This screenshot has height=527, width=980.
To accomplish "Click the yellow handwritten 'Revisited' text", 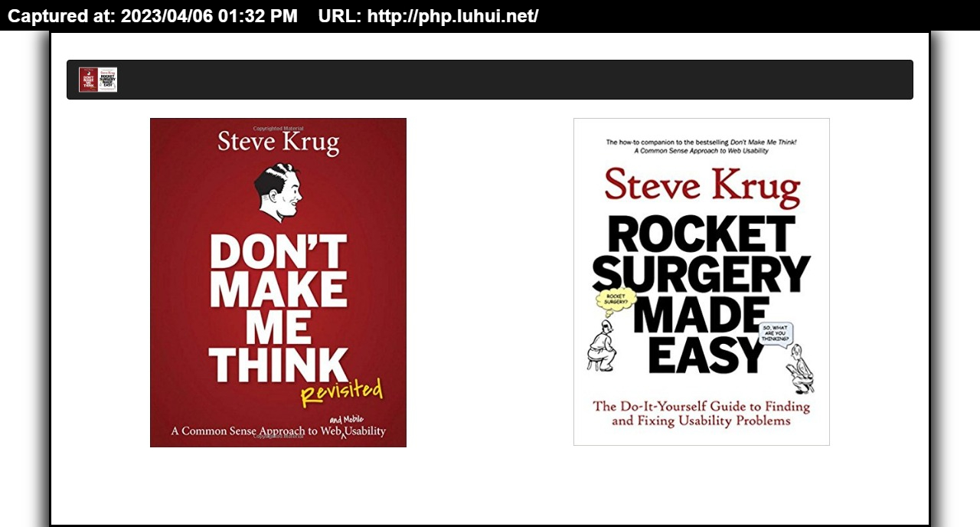I will tap(341, 392).
